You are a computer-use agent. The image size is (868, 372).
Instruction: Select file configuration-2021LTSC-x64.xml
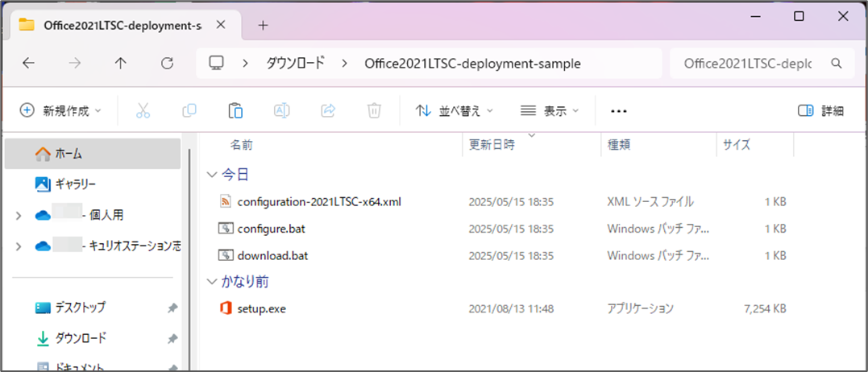[319, 202]
